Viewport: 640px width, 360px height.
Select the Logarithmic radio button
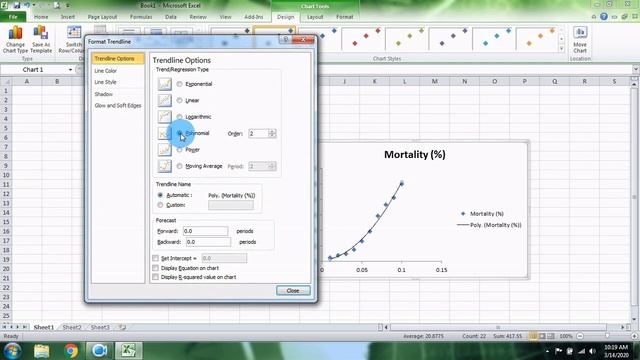(x=180, y=117)
